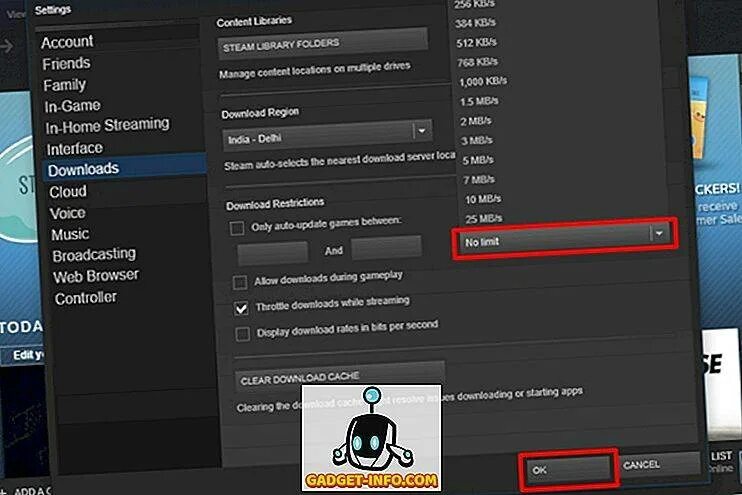
Task: Select In-Home Streaming settings
Action: [x=107, y=126]
